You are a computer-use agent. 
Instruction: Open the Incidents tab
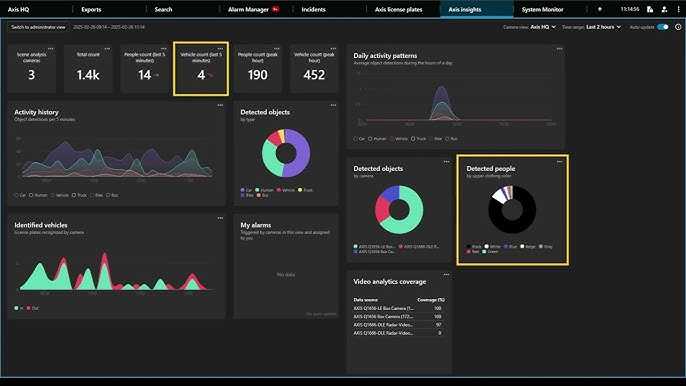pos(313,9)
